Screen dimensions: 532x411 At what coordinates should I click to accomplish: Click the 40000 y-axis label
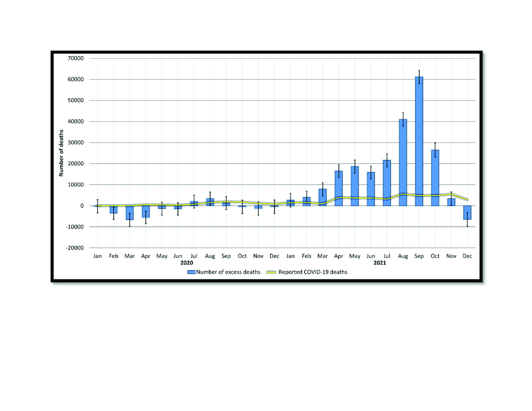point(76,122)
